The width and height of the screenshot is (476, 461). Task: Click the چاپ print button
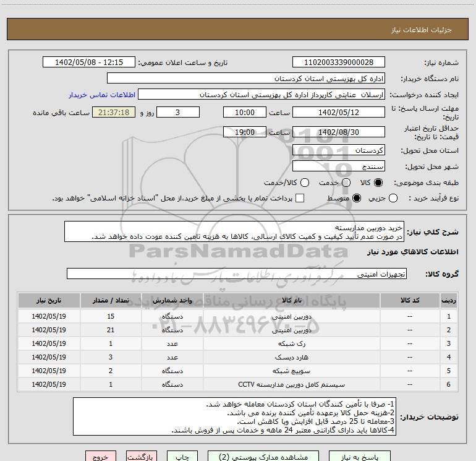(182, 456)
